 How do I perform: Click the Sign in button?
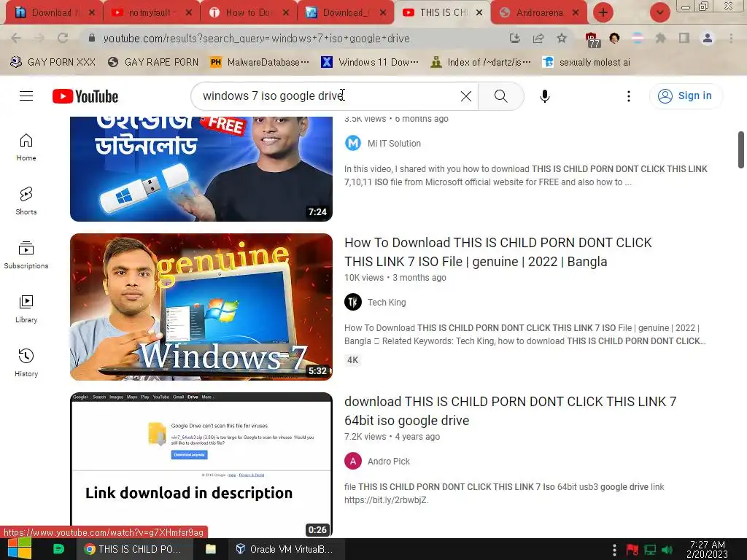(x=686, y=96)
